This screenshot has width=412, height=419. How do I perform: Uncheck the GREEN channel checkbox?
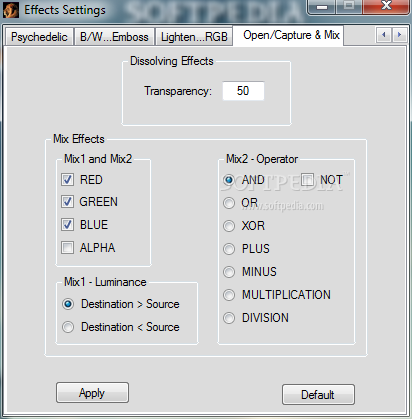point(68,202)
